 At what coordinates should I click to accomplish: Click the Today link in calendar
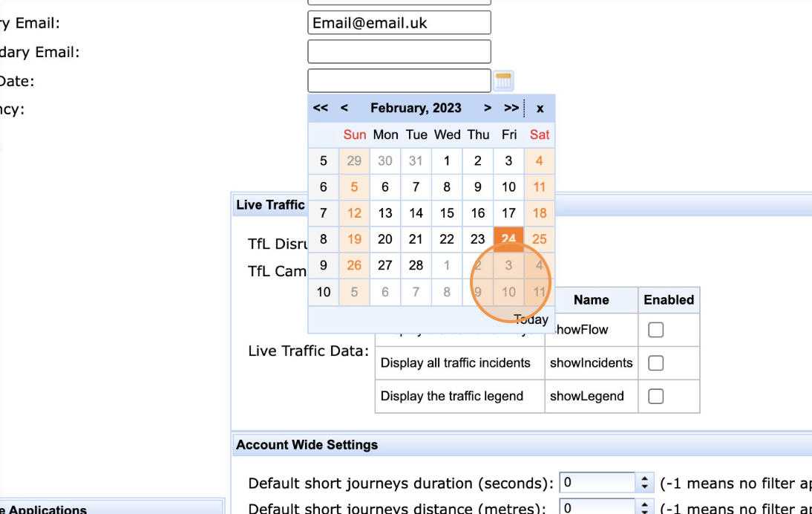pos(531,319)
